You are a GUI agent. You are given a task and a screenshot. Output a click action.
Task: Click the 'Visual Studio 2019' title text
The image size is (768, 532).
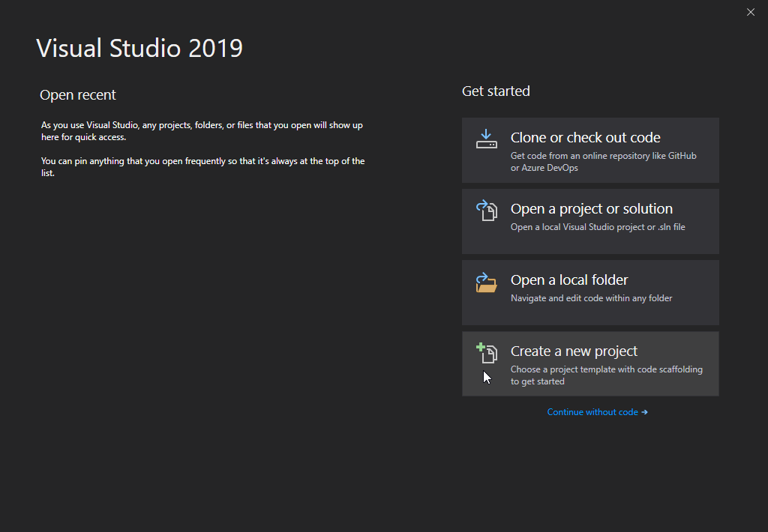(139, 48)
